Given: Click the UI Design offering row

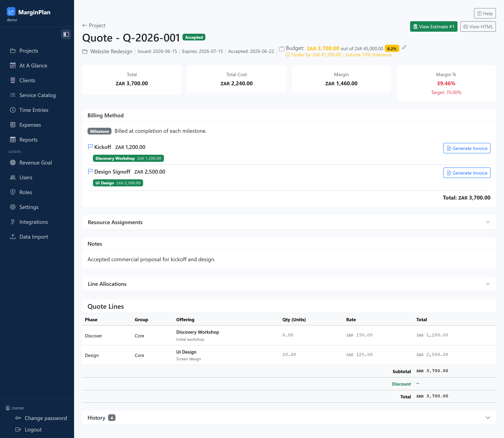Looking at the screenshot, I should 289,355.
